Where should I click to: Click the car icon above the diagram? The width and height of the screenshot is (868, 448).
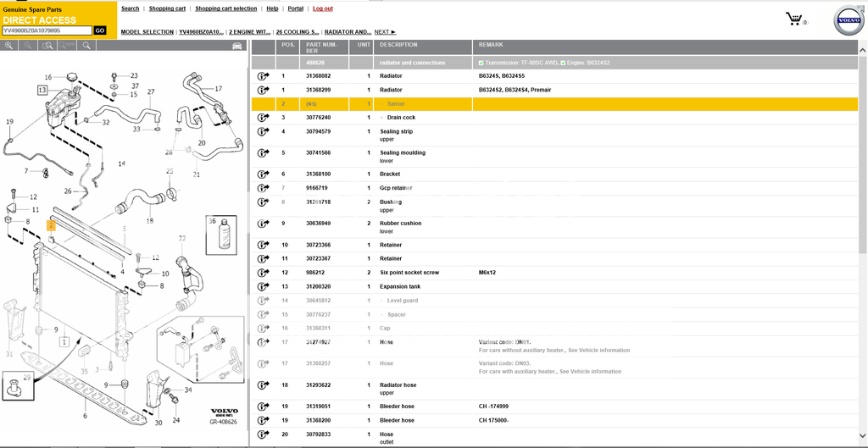236,46
